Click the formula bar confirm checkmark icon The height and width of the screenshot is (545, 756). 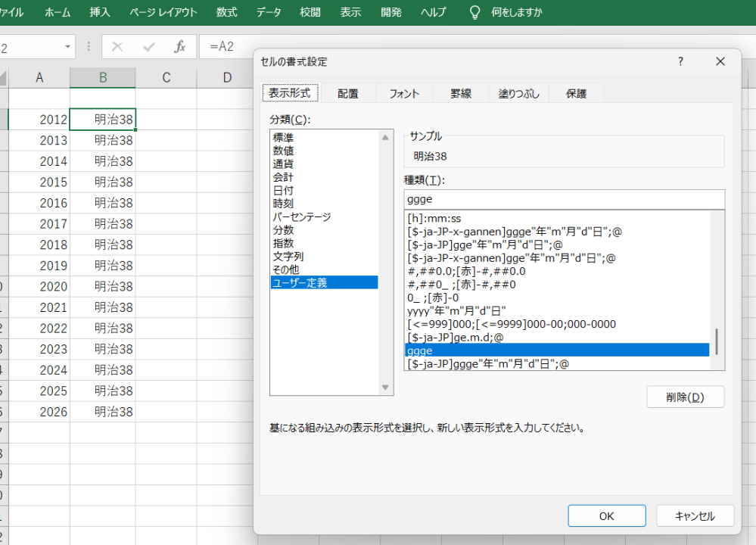point(149,47)
